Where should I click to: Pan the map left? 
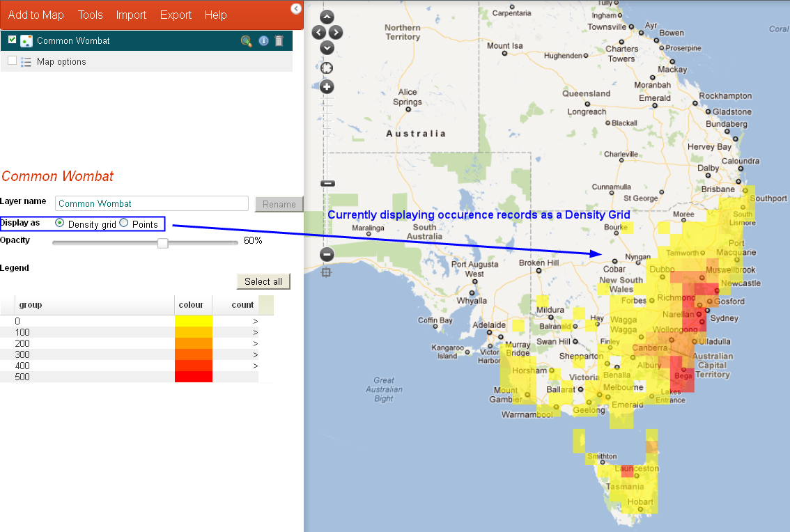pos(318,32)
